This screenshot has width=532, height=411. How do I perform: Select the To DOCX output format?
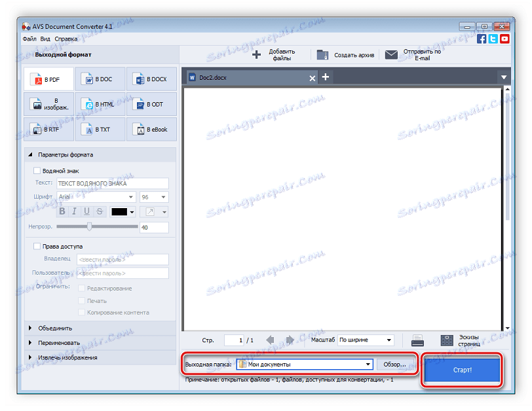tap(151, 79)
